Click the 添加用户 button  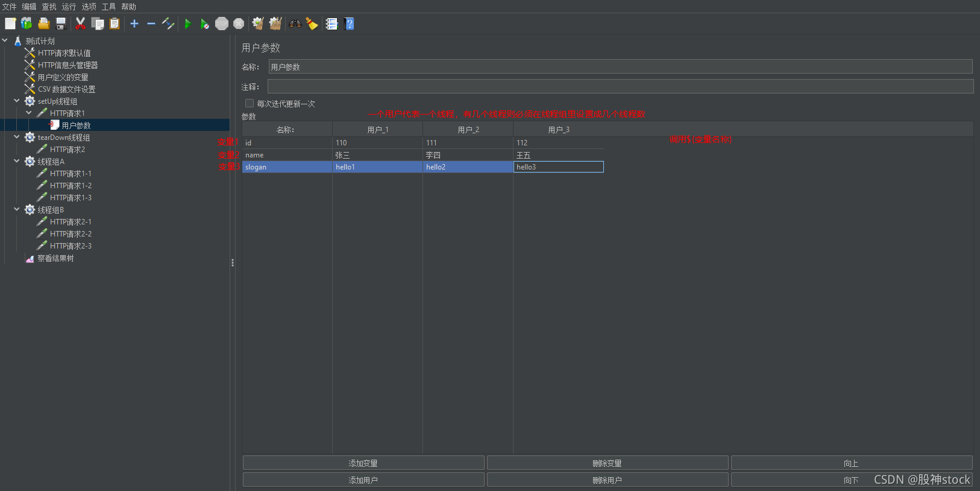(363, 480)
